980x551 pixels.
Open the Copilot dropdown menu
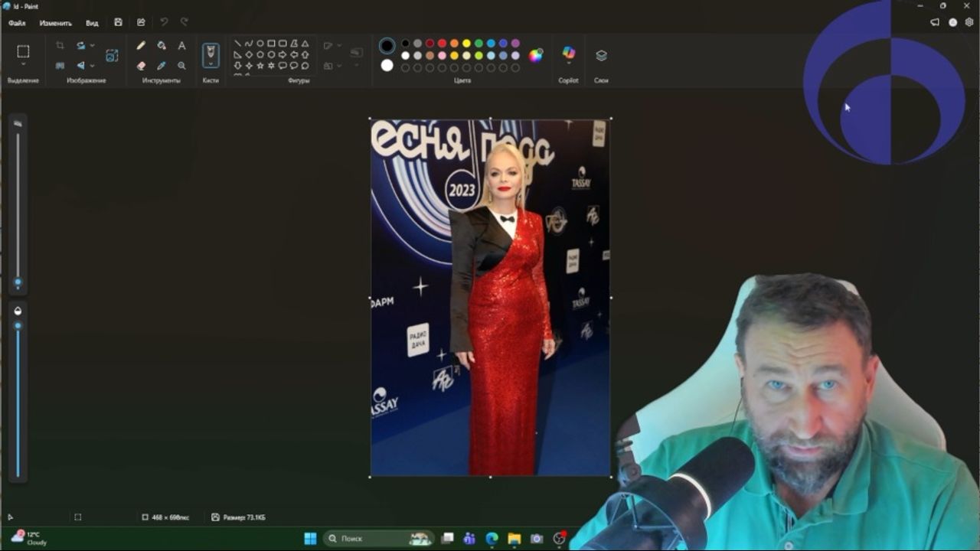click(x=568, y=64)
